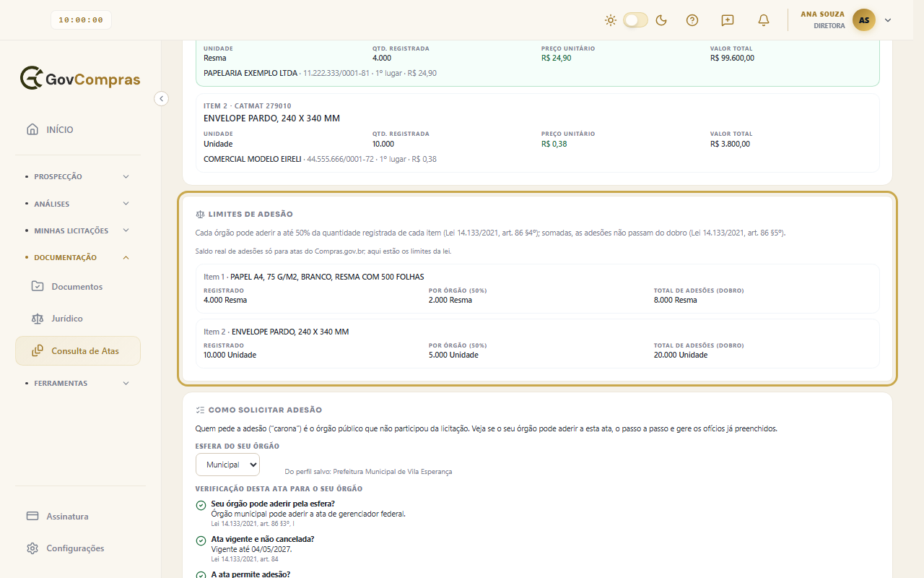This screenshot has height=578, width=924.
Task: Expand the Análises menu section
Action: pyautogui.click(x=78, y=204)
